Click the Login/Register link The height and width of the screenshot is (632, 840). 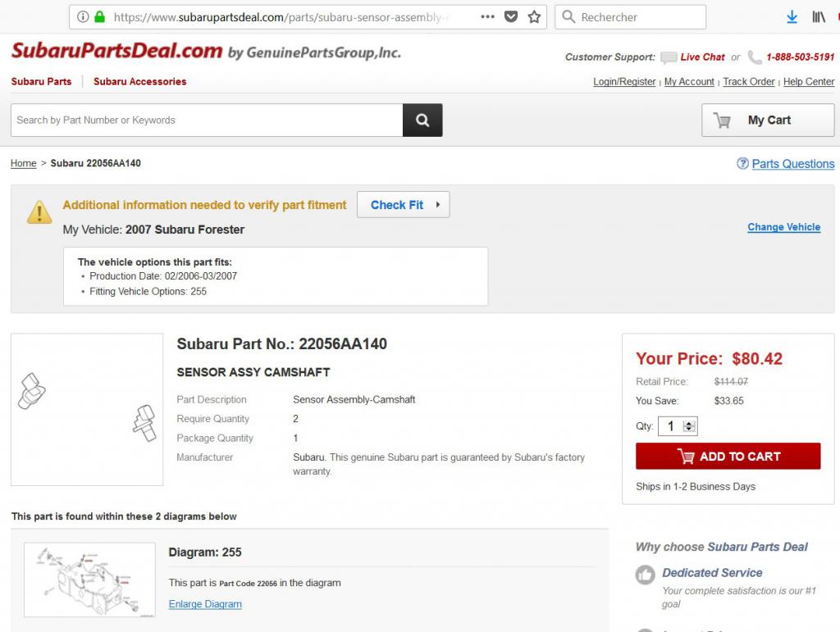[624, 82]
